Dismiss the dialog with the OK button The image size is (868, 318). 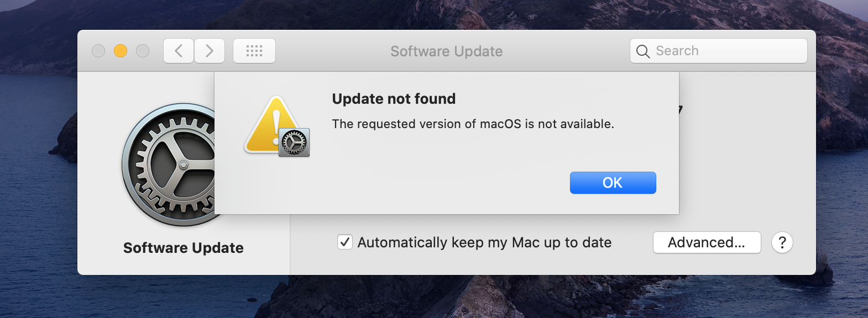(613, 183)
